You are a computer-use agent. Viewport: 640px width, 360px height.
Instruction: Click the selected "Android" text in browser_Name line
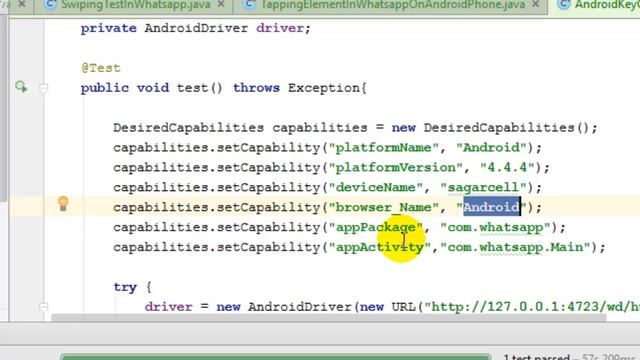(491, 207)
